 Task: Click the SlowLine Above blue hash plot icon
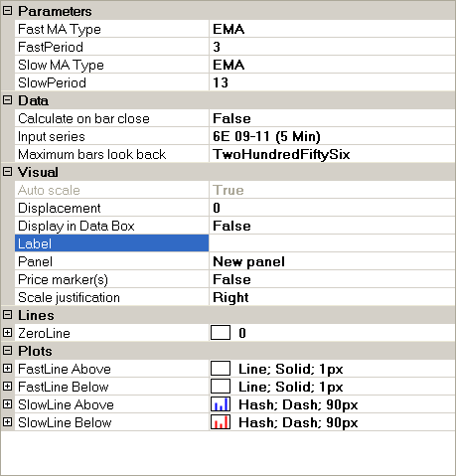point(221,404)
